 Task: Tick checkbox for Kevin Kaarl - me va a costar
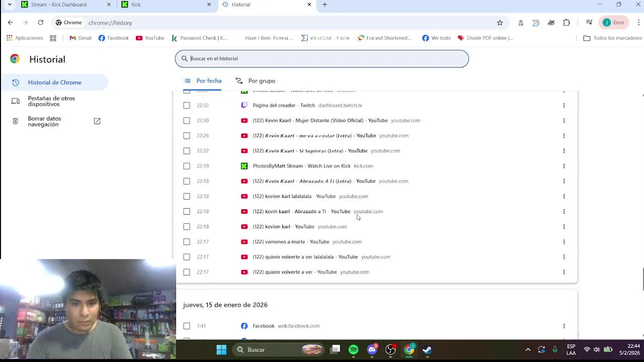pyautogui.click(x=187, y=136)
